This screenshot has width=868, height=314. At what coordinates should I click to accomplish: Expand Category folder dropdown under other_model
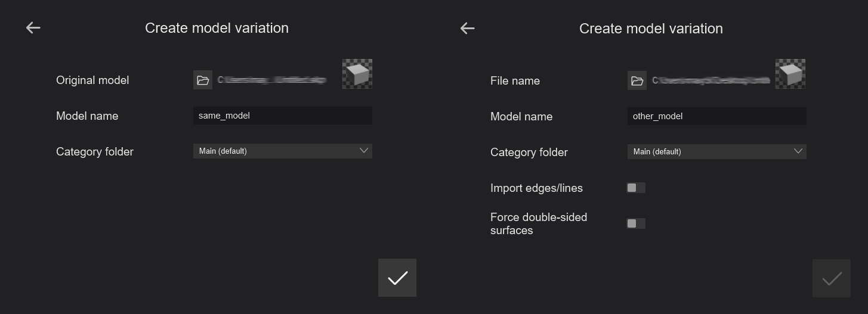(x=716, y=152)
